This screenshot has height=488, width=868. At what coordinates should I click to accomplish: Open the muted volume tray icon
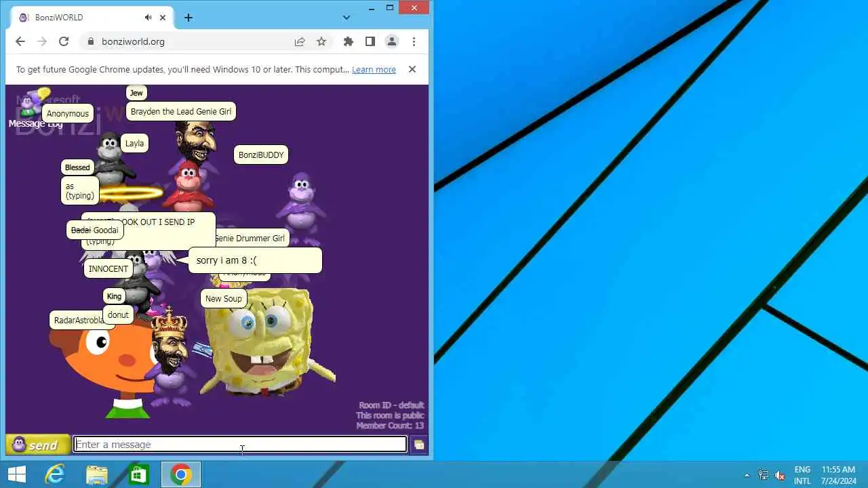780,475
